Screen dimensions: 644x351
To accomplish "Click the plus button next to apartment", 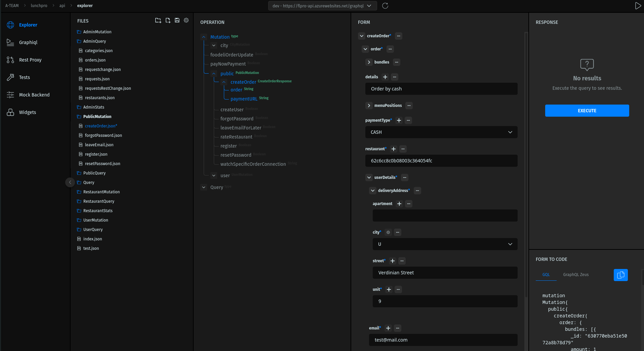I will [x=399, y=204].
